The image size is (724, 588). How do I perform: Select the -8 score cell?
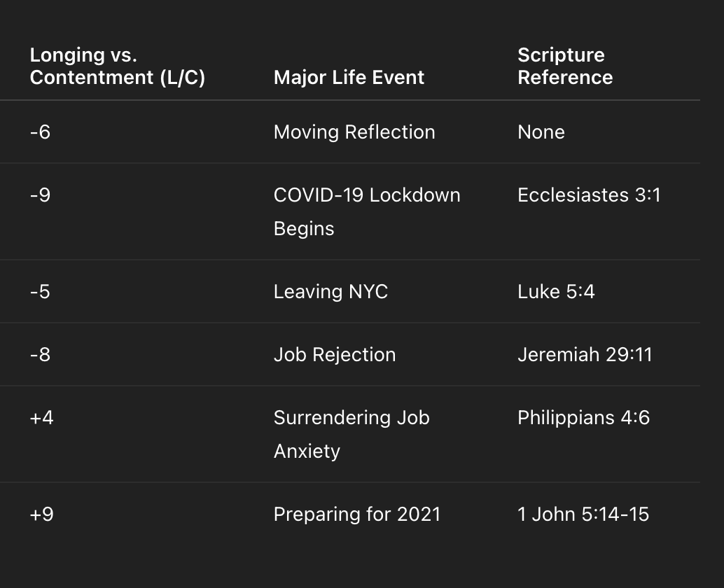point(40,354)
